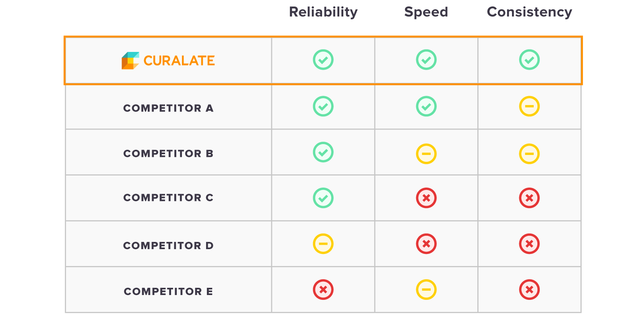The image size is (644, 322).
Task: Click Curalate's green Consistency checkmark
Action: click(529, 60)
